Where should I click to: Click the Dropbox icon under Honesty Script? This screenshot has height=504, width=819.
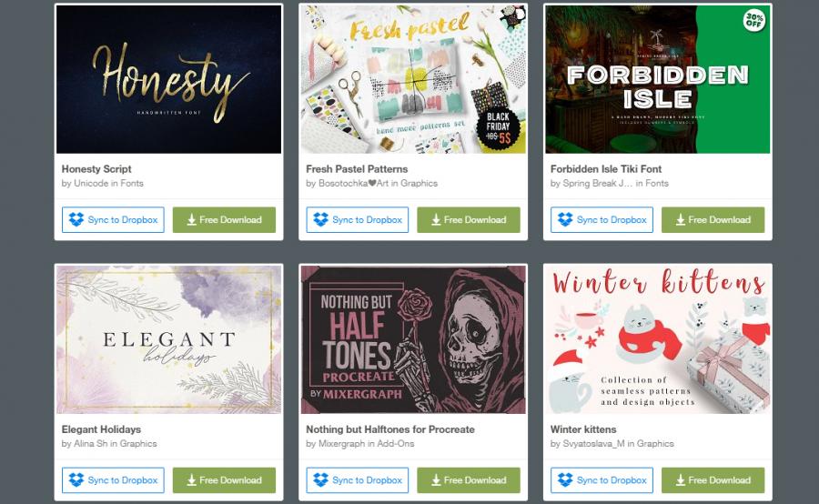76,219
